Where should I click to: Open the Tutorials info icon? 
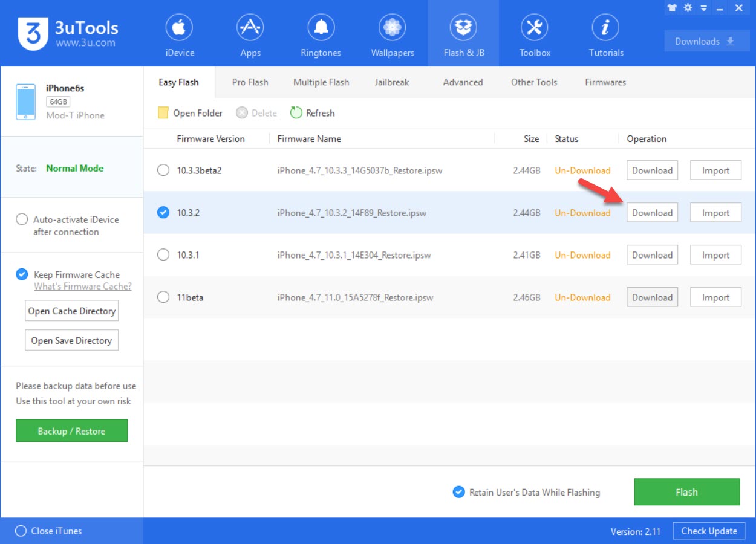pos(606,28)
